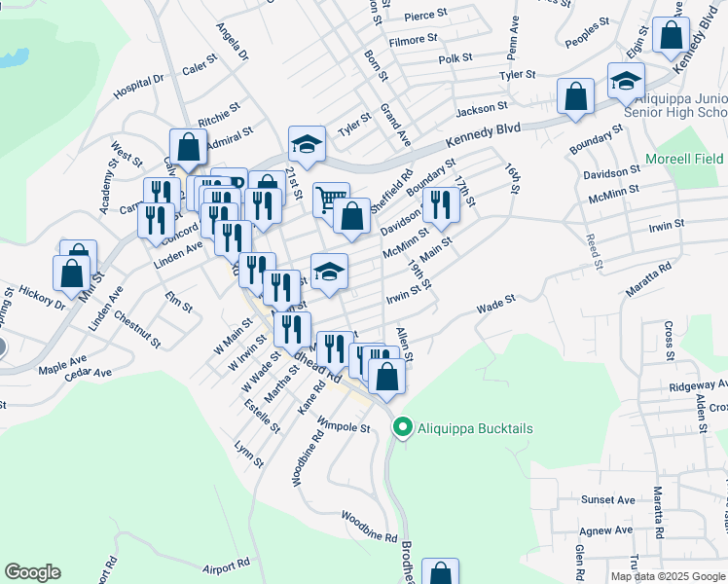The width and height of the screenshot is (728, 584).
Task: Select the Cross St label
Action: tap(669, 341)
